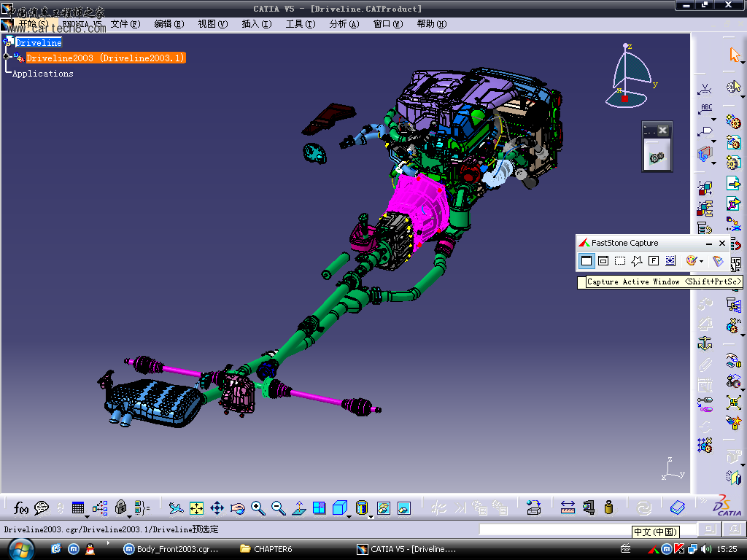Screen dimensions: 747x560
Task: Open the 文件(F) File menu
Action: click(x=125, y=24)
